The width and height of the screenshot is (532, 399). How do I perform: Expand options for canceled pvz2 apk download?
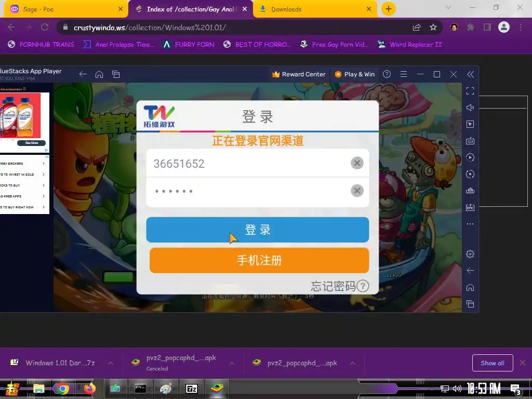pos(232,363)
